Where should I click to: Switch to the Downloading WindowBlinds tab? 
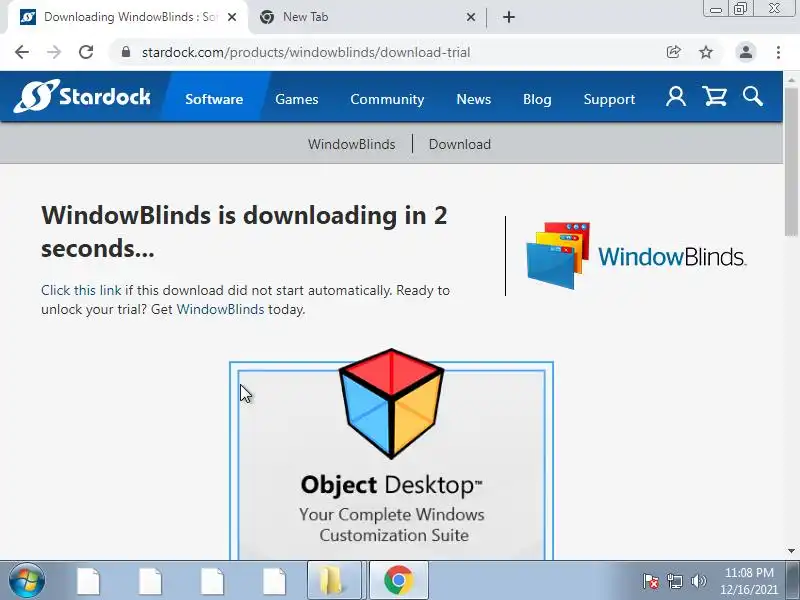coord(128,17)
